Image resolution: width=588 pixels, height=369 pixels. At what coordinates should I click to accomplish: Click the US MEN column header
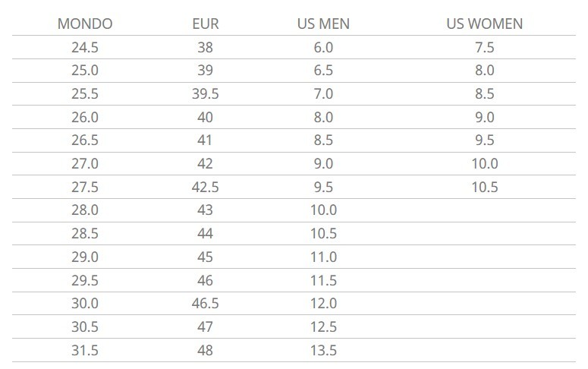pyautogui.click(x=323, y=24)
